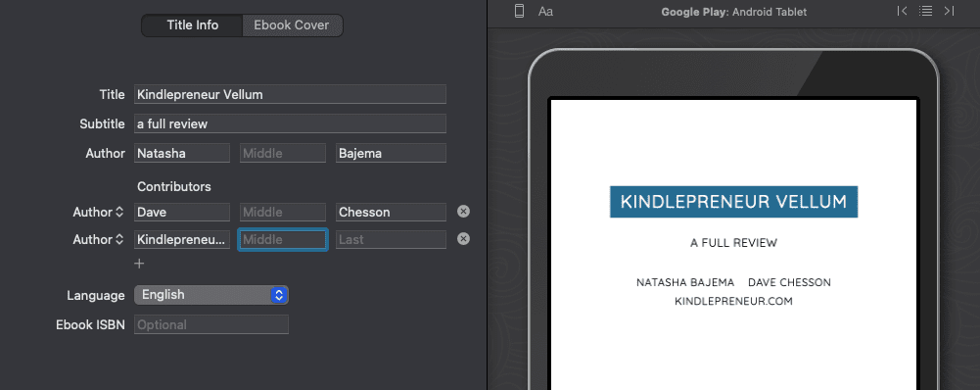The image size is (980, 390).
Task: Add a new contributor with plus icon
Action: [139, 264]
